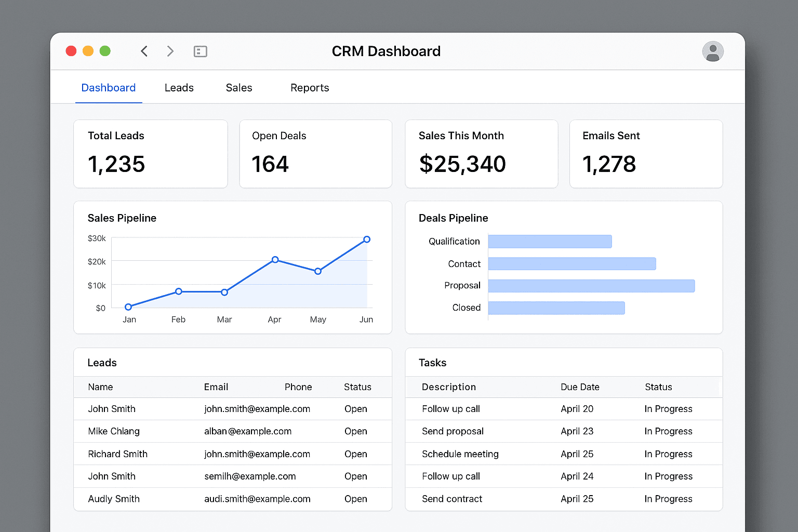The image size is (798, 532).
Task: Open the Sales tab
Action: [x=239, y=88]
